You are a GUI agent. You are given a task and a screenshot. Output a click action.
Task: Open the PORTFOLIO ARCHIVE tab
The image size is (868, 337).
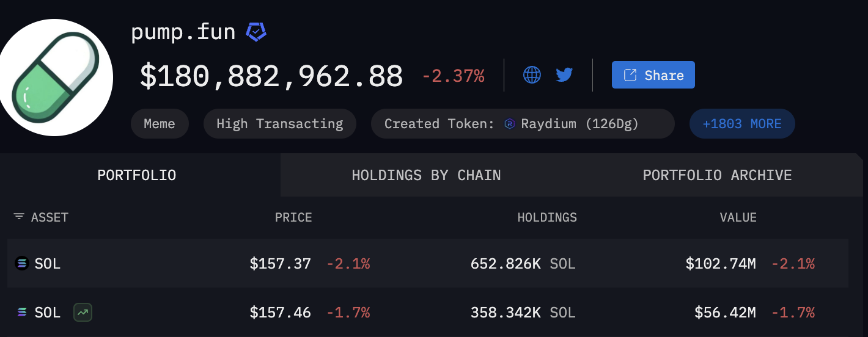(x=717, y=175)
